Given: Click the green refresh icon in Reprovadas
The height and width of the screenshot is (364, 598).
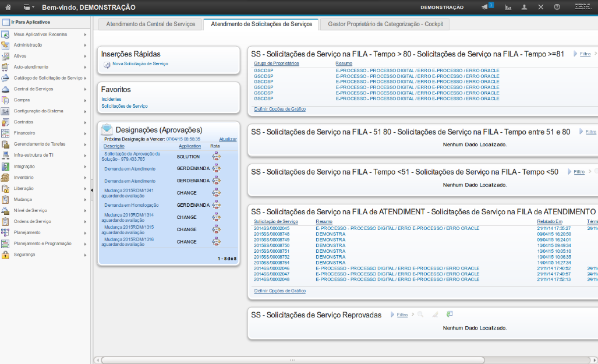Looking at the screenshot, I should (x=450, y=314).
